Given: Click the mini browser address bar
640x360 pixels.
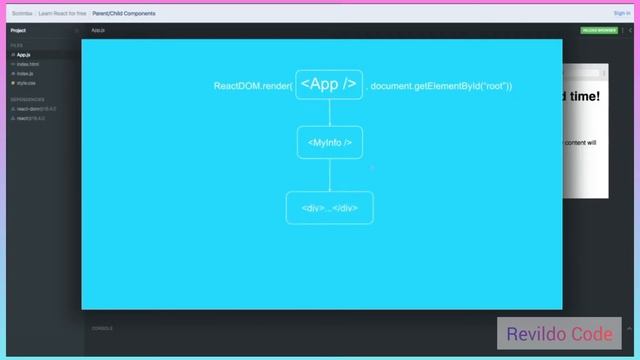Looking at the screenshot, I should [x=581, y=73].
